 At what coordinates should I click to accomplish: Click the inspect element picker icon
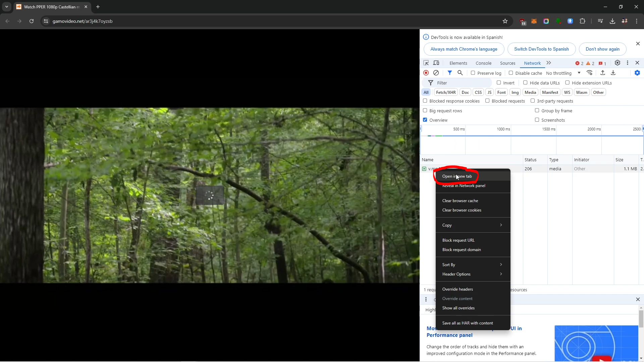click(426, 63)
